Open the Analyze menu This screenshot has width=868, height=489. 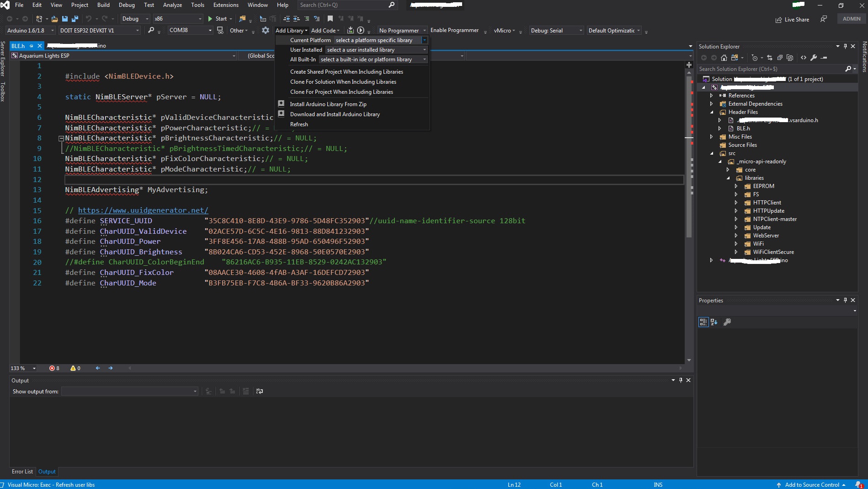[x=172, y=5]
